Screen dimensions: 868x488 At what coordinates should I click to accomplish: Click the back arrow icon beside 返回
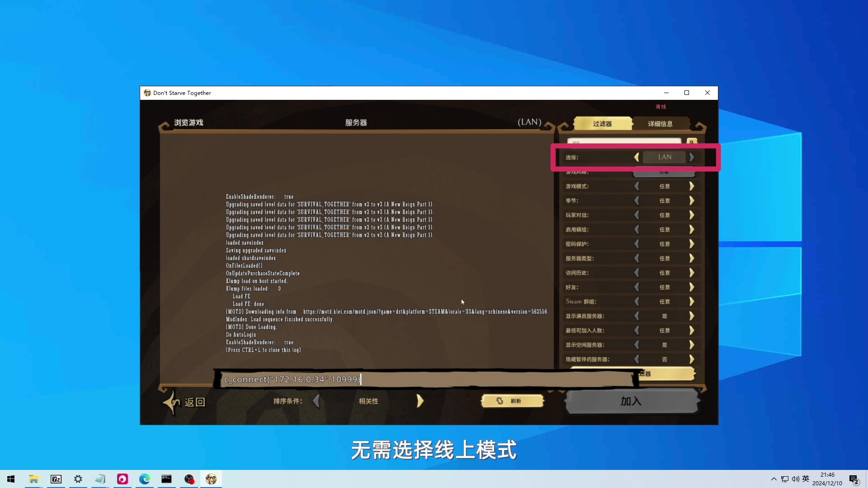(172, 402)
